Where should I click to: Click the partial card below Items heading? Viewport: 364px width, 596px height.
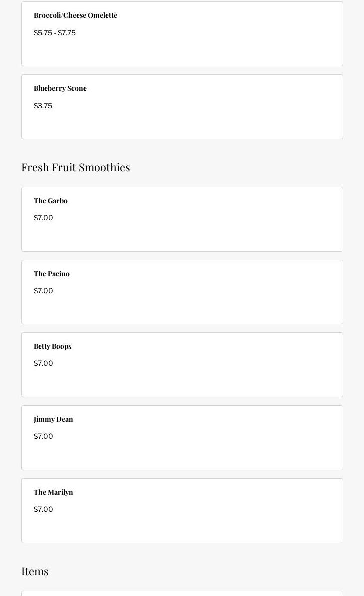(x=182, y=594)
